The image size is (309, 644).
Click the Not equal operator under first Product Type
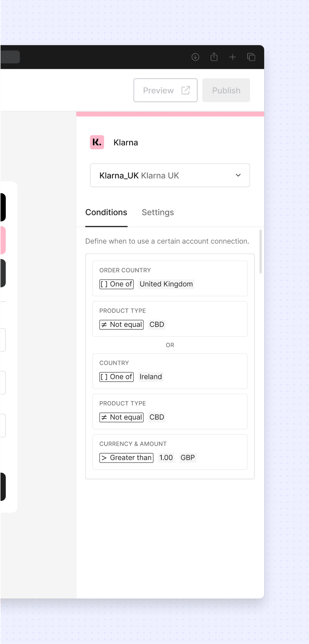121,325
